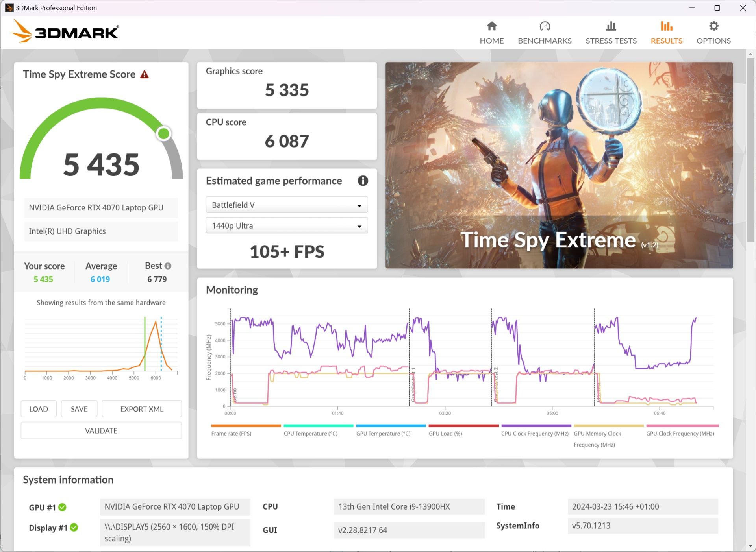Click the green score gauge knob
756x552 pixels.
point(164,134)
